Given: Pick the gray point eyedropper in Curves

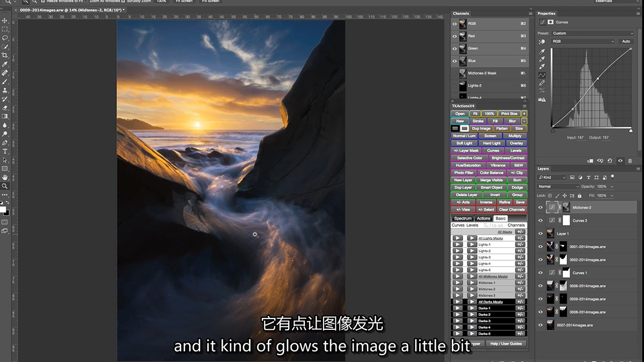Looking at the screenshot, I should coord(542,59).
